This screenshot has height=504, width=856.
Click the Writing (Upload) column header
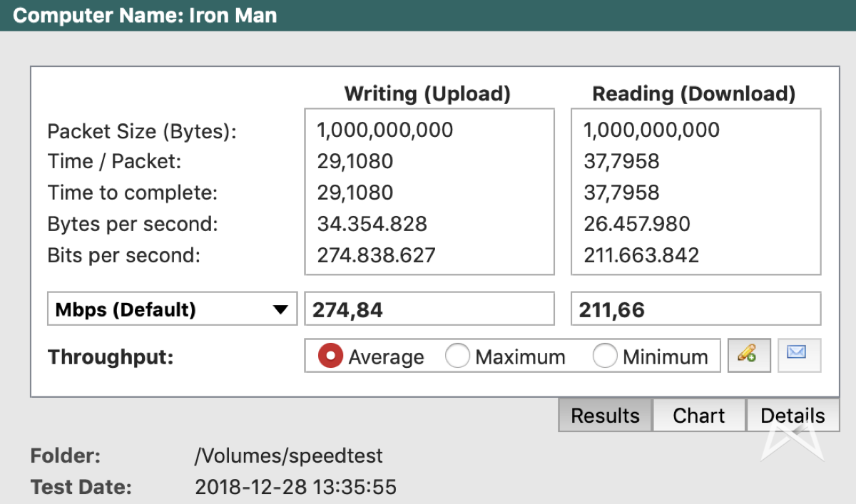coord(427,94)
